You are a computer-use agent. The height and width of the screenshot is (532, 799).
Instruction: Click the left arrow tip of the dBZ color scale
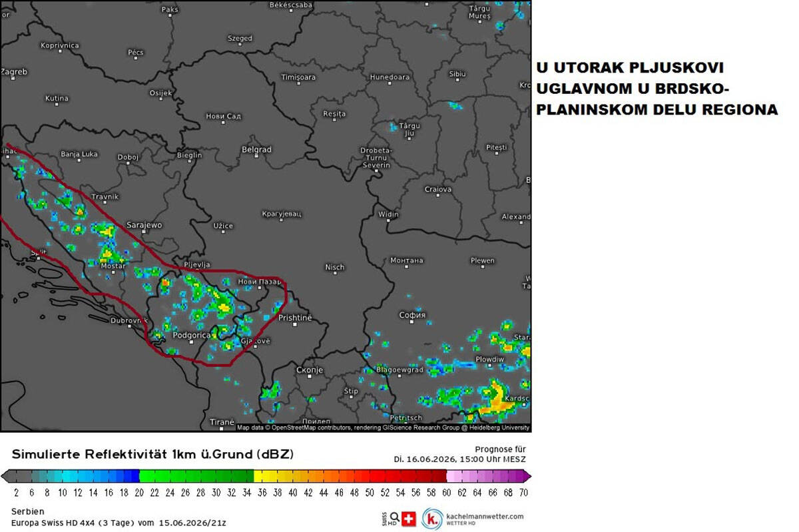(x=5, y=475)
